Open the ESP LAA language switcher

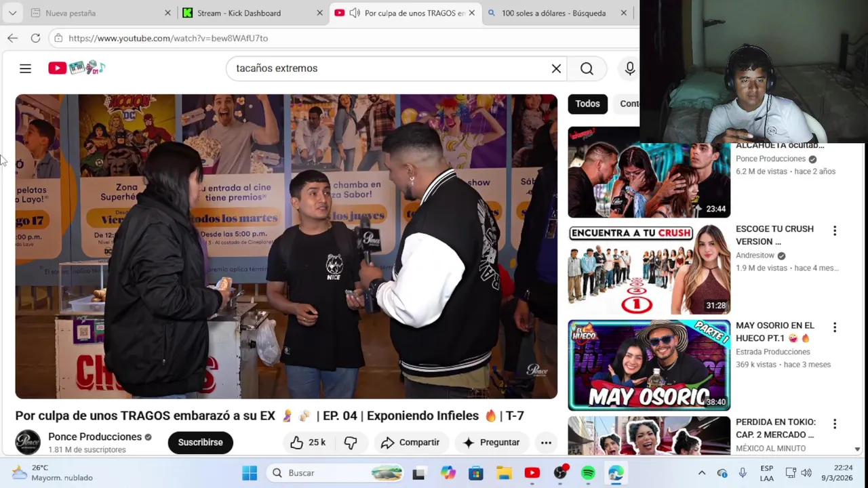tap(767, 473)
